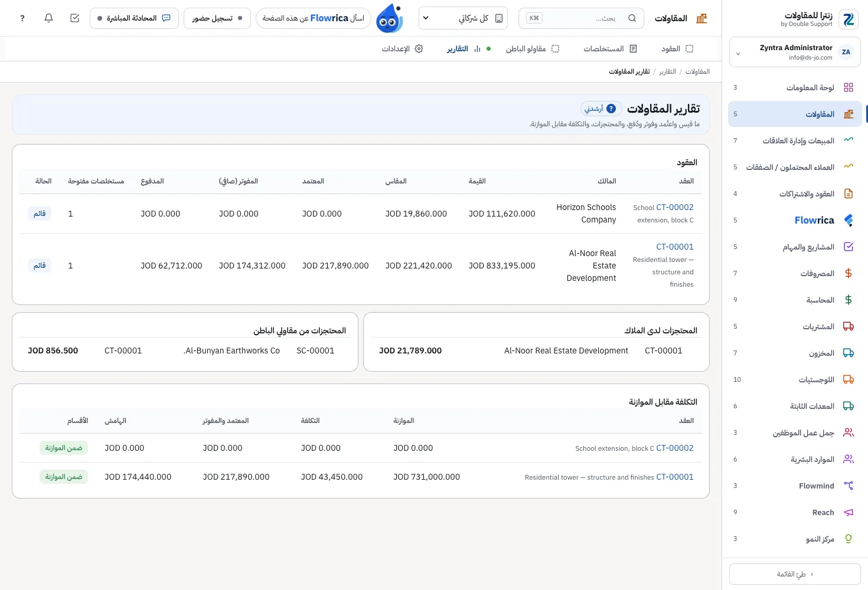Open المخزون inventory in sidebar

795,353
